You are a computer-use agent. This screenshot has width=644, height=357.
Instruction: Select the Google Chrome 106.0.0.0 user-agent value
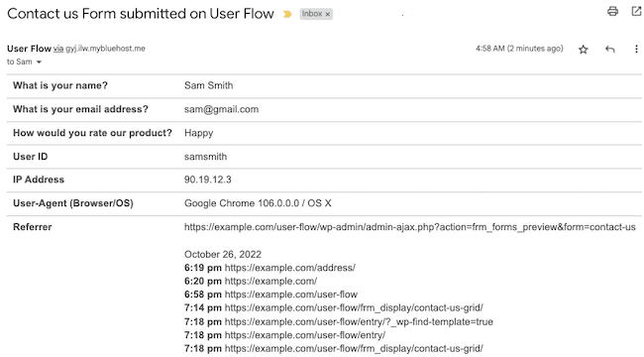[258, 203]
